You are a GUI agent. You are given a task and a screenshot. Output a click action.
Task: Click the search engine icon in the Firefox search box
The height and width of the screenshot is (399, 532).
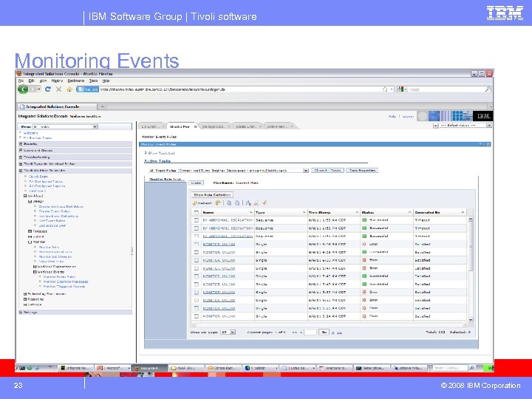(x=400, y=89)
